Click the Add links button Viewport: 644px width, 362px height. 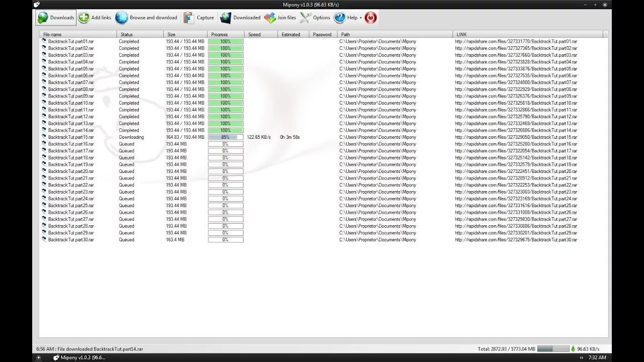click(95, 18)
